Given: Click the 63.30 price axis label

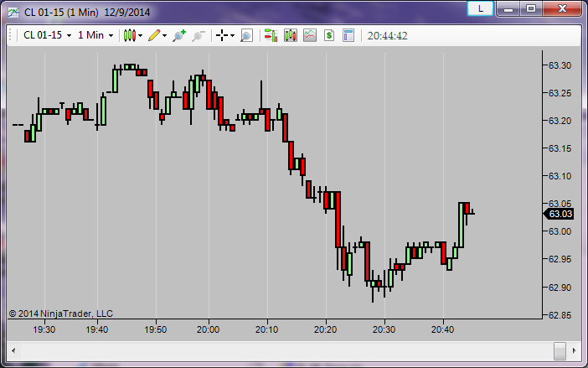Looking at the screenshot, I should pos(560,65).
